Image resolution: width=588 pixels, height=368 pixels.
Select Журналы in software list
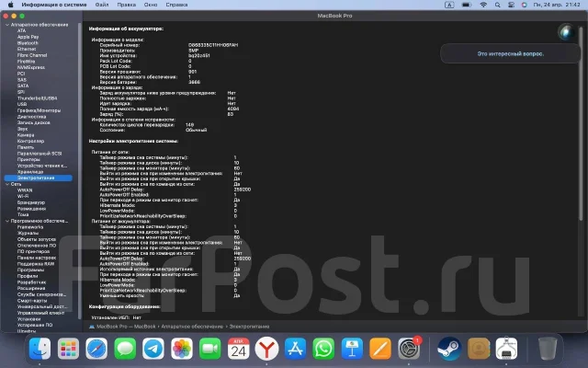pos(28,233)
